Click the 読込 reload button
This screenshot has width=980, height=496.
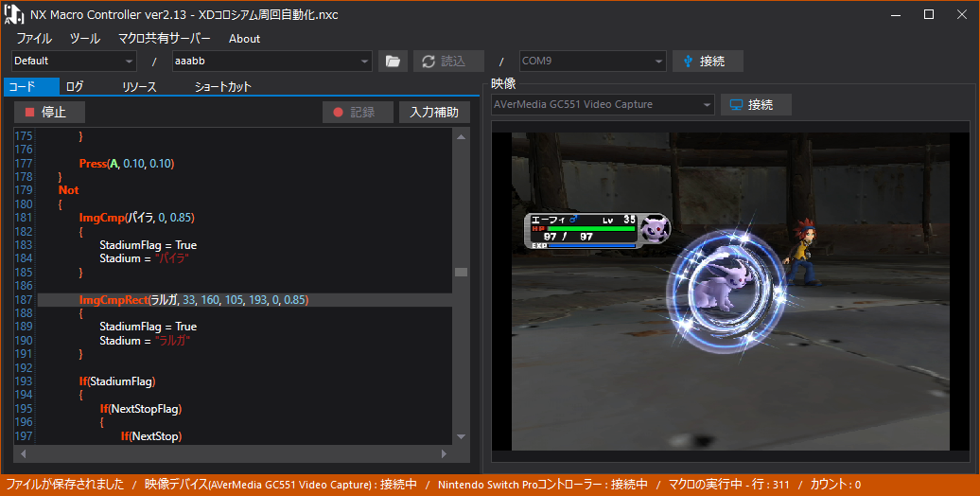(448, 61)
